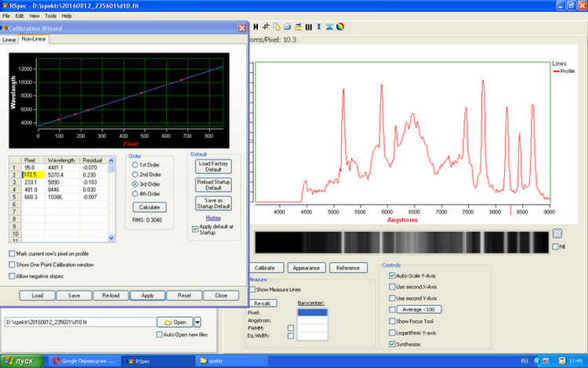
Task: Click the printer toolbar icon
Action: 287,27
